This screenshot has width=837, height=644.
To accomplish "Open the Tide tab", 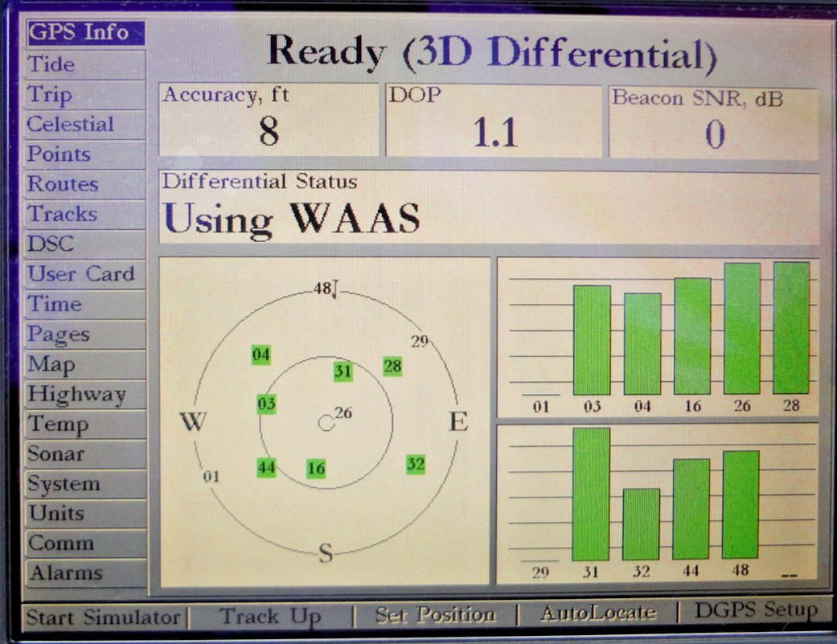I will click(85, 64).
